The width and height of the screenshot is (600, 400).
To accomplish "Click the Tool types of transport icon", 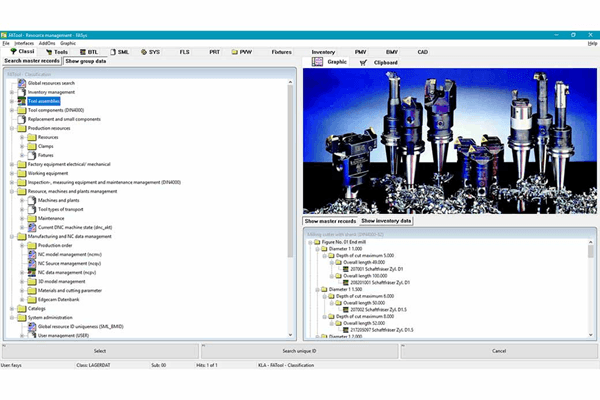I will click(32, 209).
